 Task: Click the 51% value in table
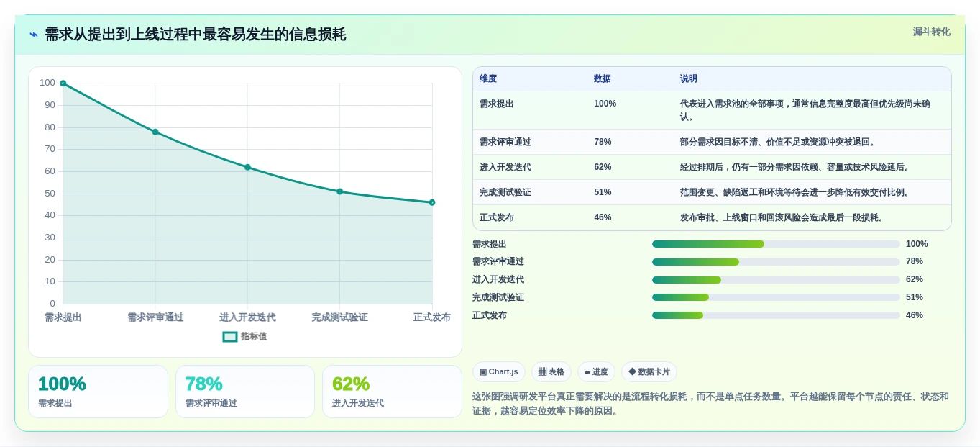click(603, 192)
